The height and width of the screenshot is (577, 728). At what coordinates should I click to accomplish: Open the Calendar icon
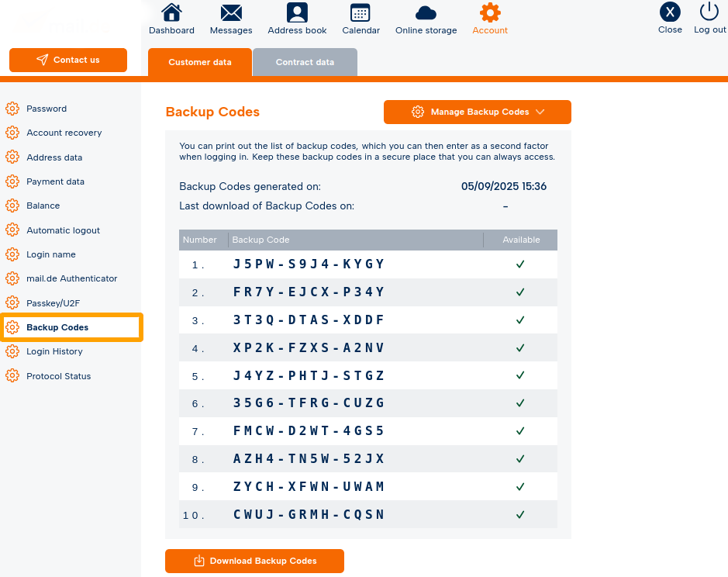coord(361,12)
